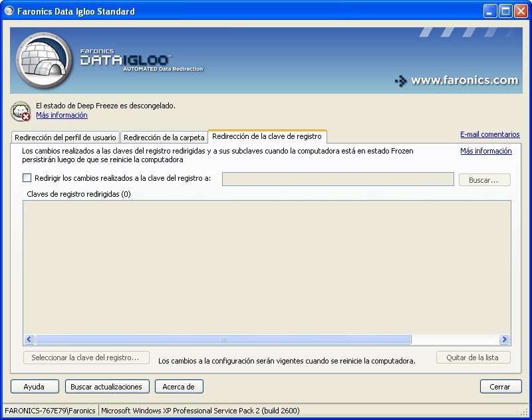Open the Redirección de la carpeta tab
The height and width of the screenshot is (420, 532).
pos(164,138)
